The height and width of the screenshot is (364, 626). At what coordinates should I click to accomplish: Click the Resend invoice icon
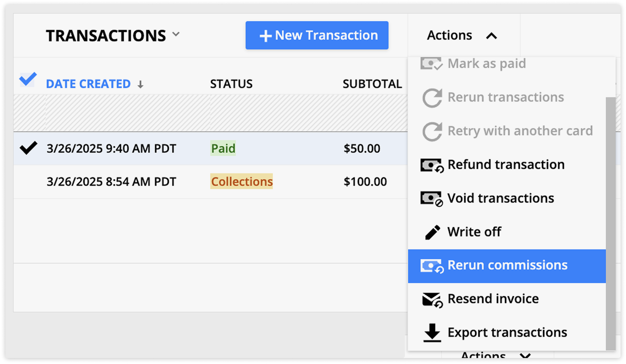[x=432, y=299]
